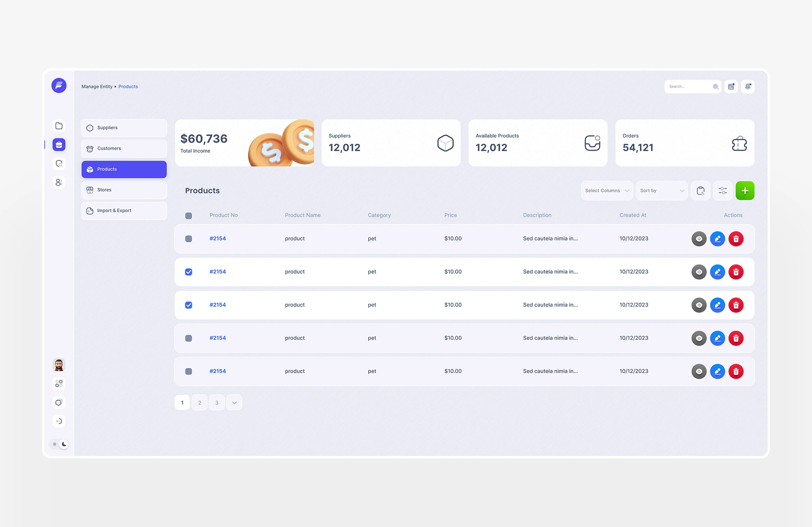Click the green plus button to add product

pos(745,190)
